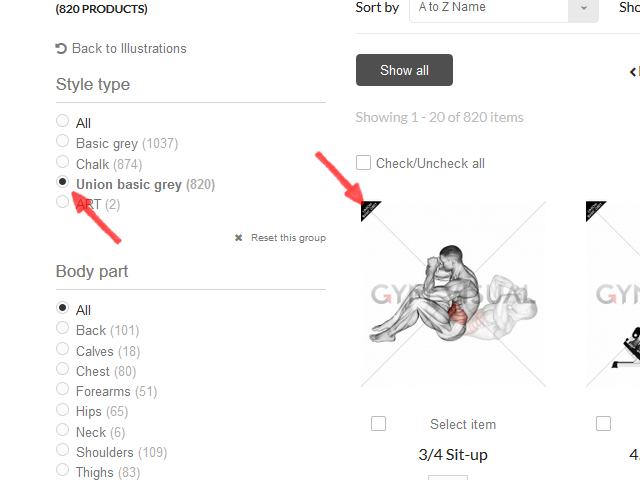Open the Sort by dropdown arrow
This screenshot has height=480, width=640.
tap(584, 8)
